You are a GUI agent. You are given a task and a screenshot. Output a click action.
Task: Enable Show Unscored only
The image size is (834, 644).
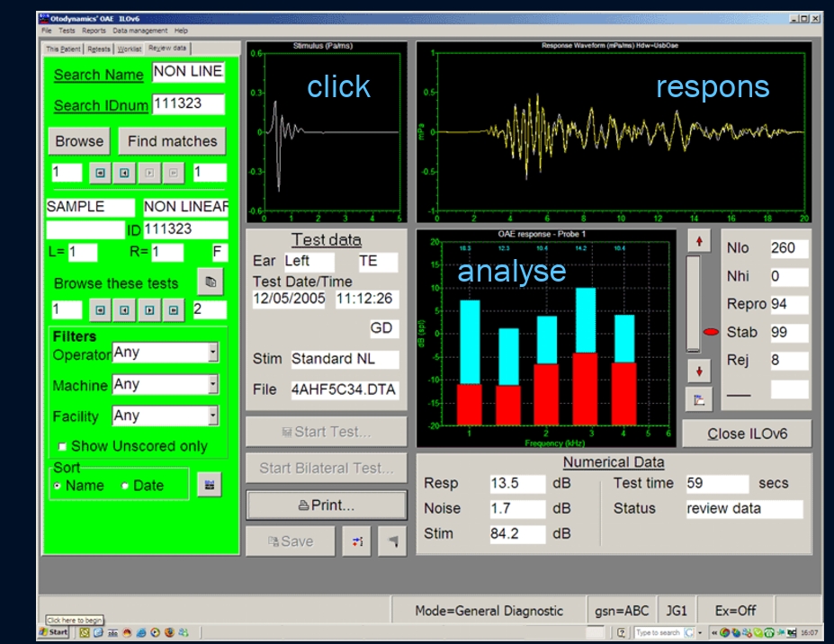62,446
